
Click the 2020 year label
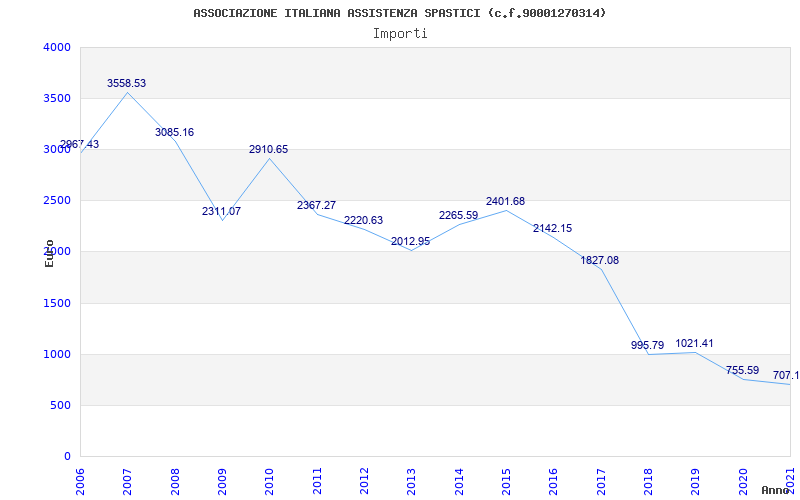tap(743, 481)
